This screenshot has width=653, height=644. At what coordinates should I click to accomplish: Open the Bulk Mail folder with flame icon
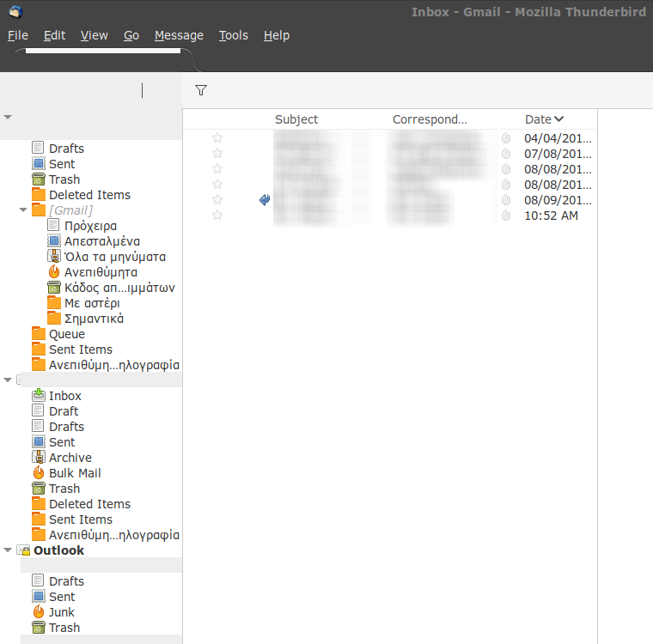click(74, 473)
